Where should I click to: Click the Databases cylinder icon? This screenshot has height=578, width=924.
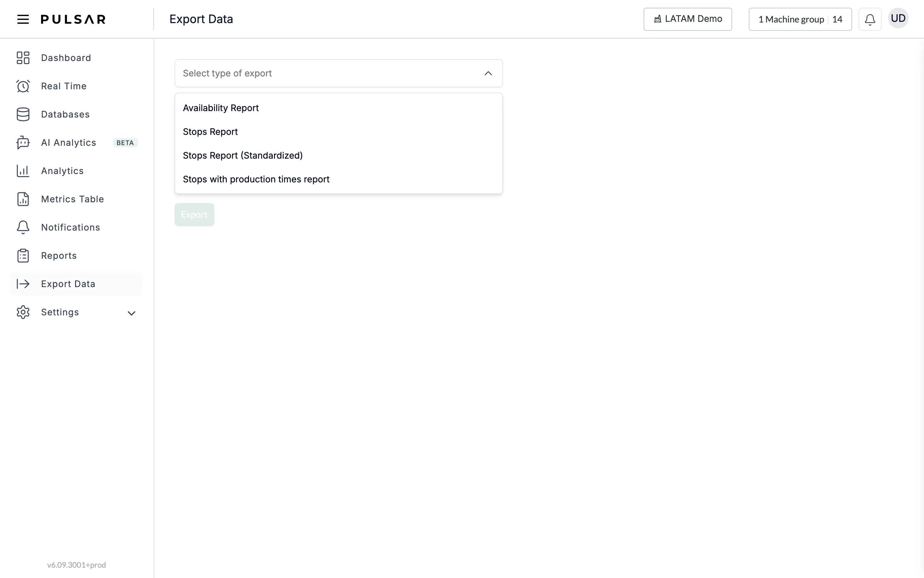pyautogui.click(x=23, y=114)
